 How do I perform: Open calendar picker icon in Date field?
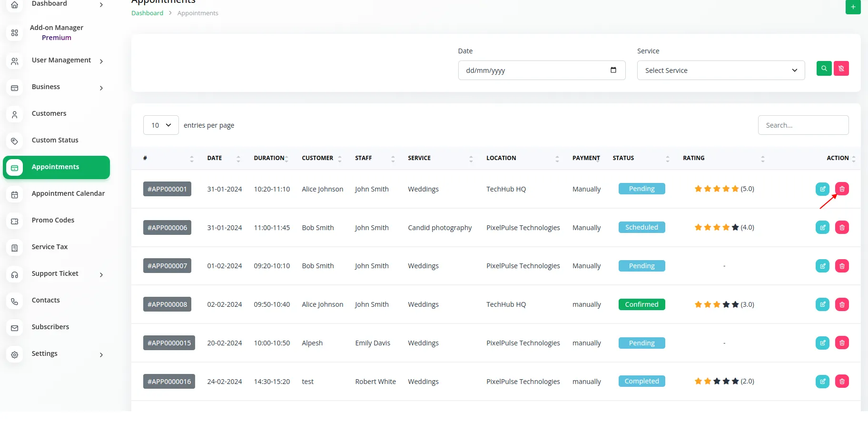pos(613,70)
